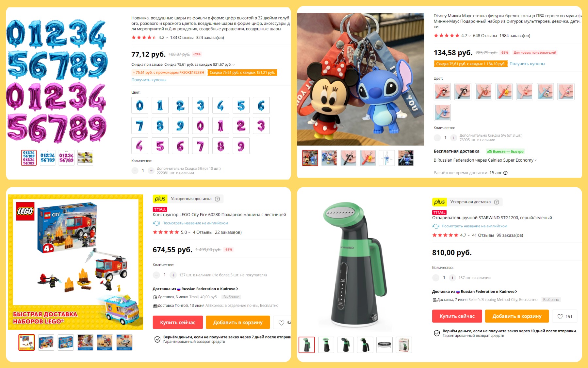Open fifth steamer thumbnail showing the brush
Image resolution: width=588 pixels, height=368 pixels.
(384, 345)
